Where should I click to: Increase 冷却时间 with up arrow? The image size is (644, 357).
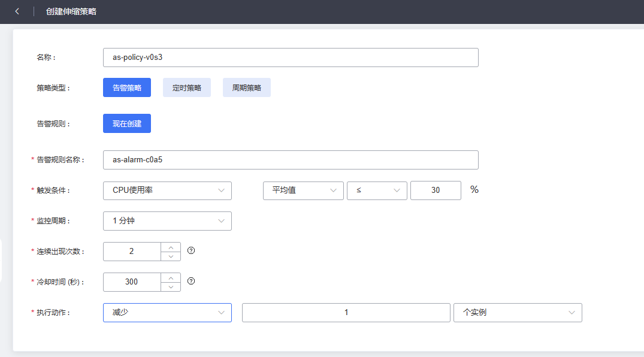(171, 277)
